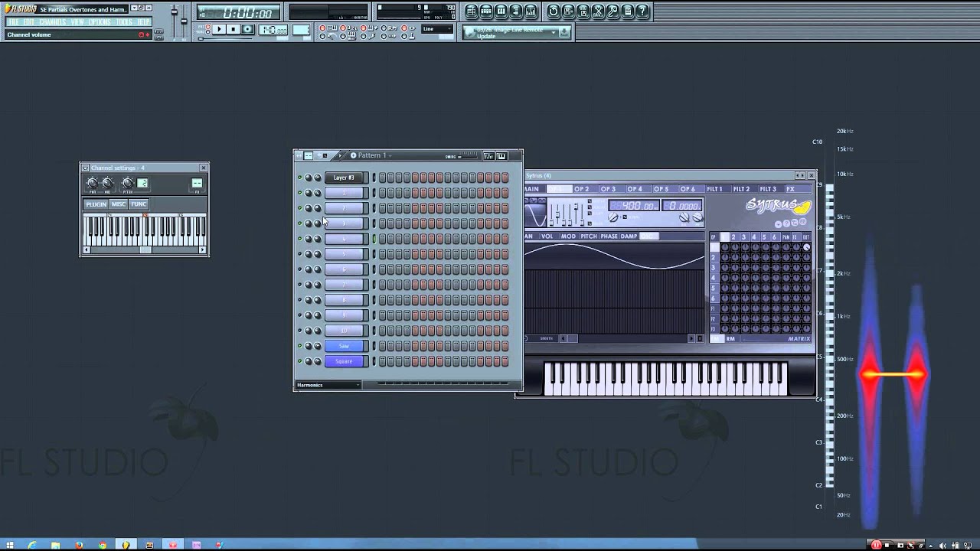Open the OPTIONS menu

pos(100,22)
